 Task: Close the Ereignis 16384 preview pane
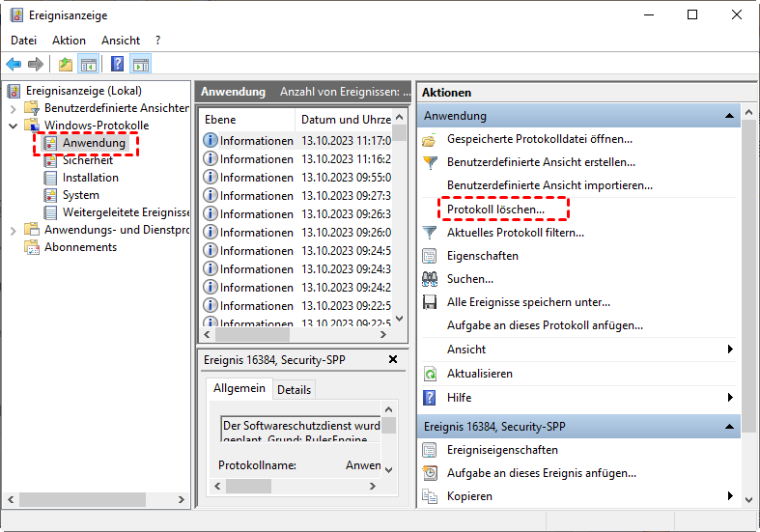[393, 359]
